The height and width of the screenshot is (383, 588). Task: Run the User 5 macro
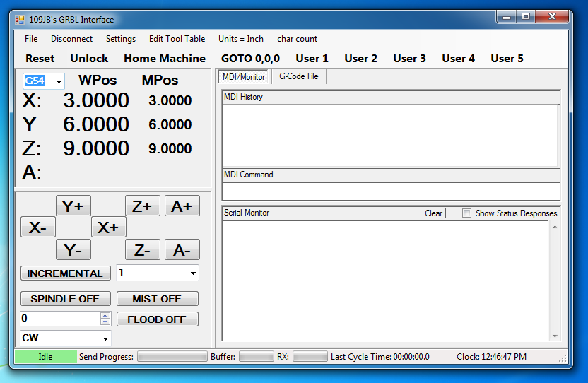point(507,59)
